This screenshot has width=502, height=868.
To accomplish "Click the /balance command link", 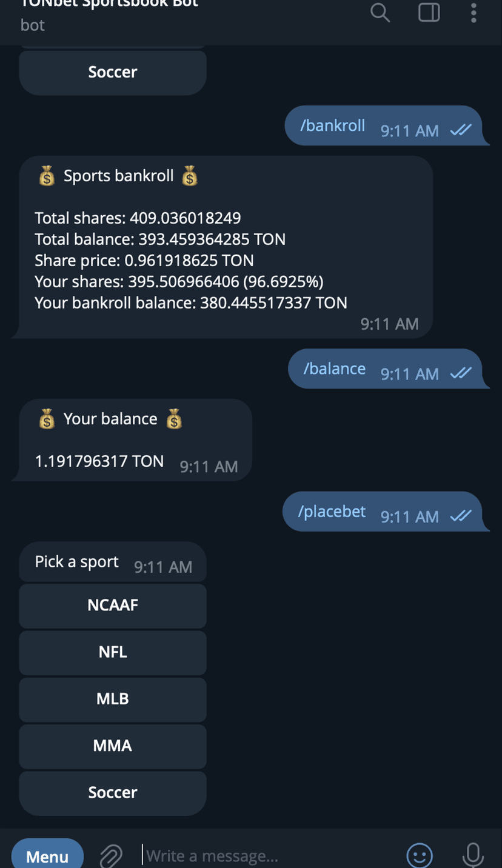I will click(335, 369).
